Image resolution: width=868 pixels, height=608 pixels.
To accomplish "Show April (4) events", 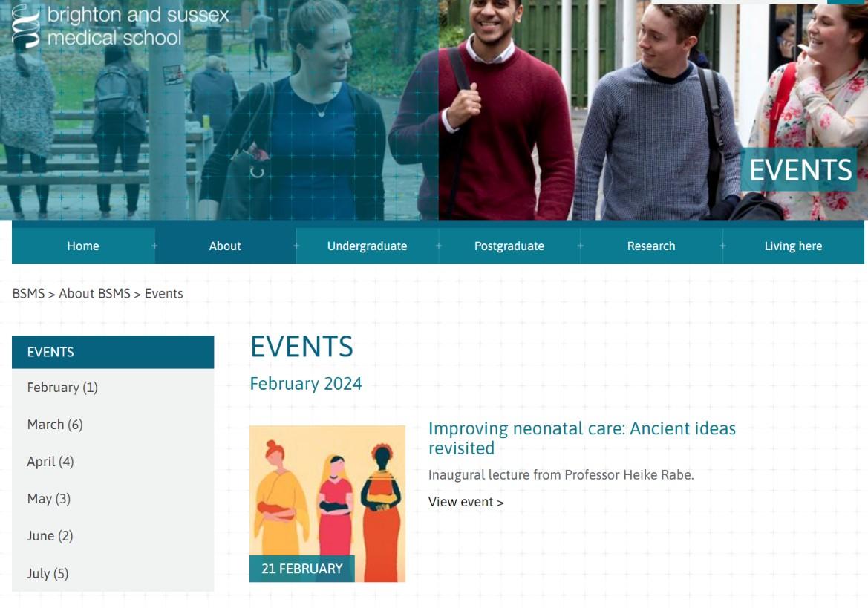I will coord(113,462).
